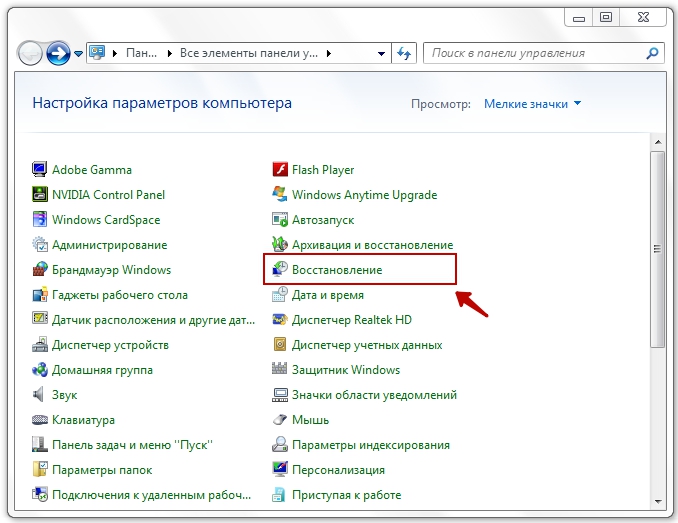
Task: Open recent pages dropdown next to Forward
Action: [78, 54]
